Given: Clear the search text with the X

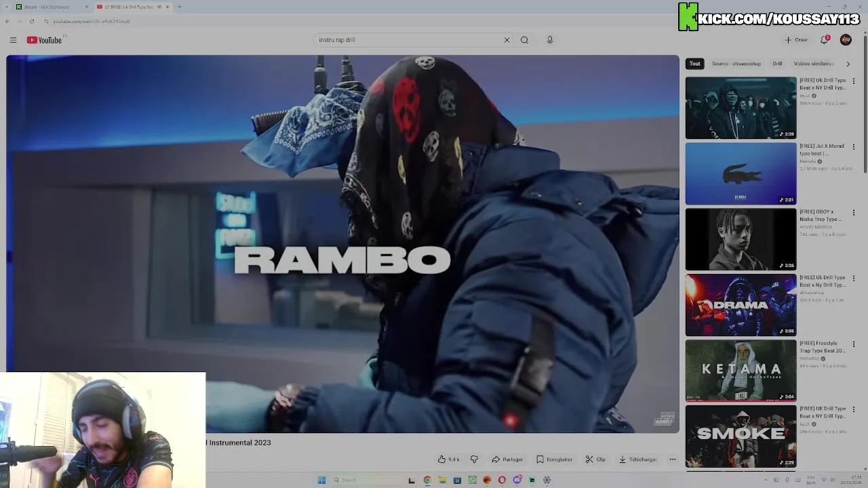Looking at the screenshot, I should pyautogui.click(x=507, y=40).
